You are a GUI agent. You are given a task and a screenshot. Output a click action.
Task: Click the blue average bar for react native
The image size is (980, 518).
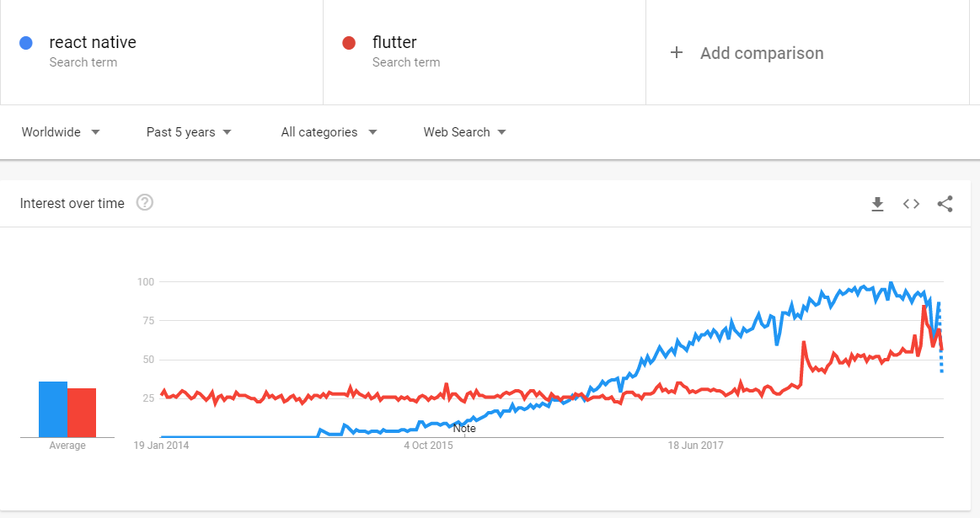coord(53,409)
